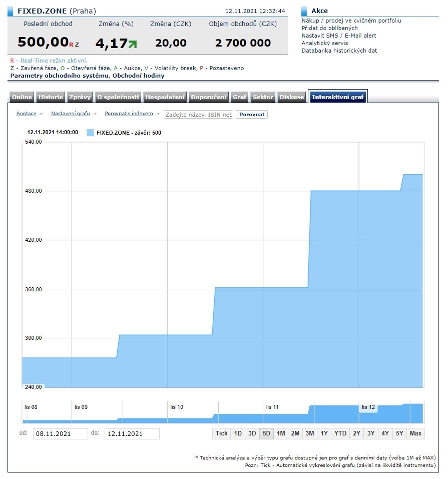The height and width of the screenshot is (479, 448).
Task: Open Databanka historických dat link
Action: point(339,51)
